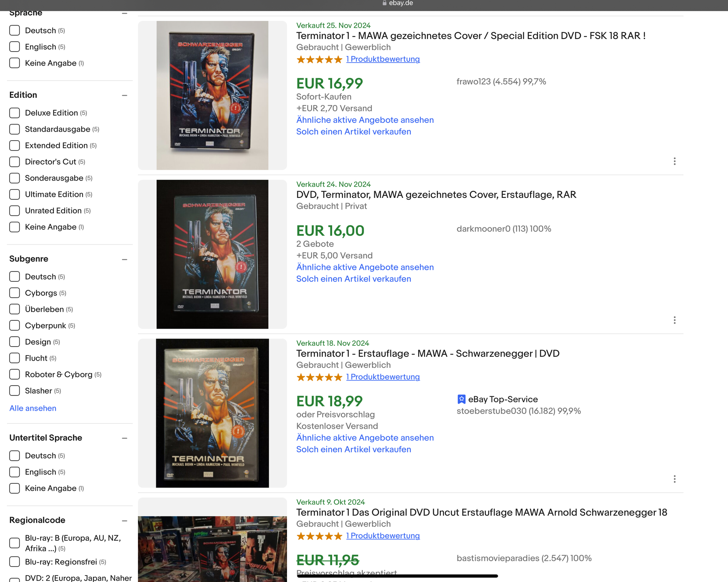Select the Ultimate Edition checkbox
This screenshot has width=728, height=582.
pyautogui.click(x=14, y=195)
